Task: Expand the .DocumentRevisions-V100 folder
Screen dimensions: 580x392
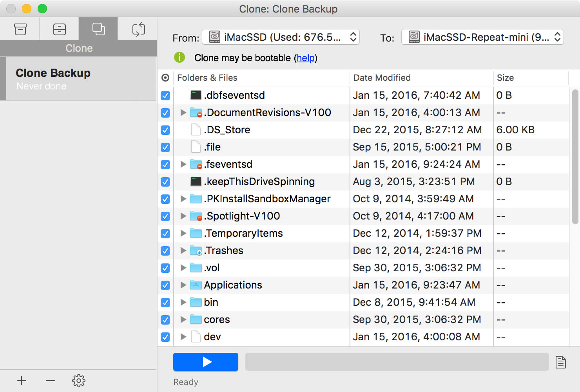Action: click(x=183, y=113)
